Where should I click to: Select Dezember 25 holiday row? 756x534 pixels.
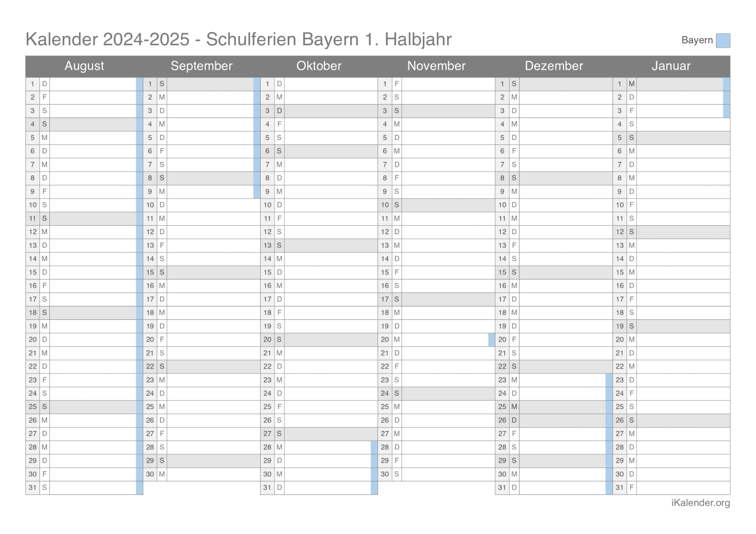(x=553, y=407)
